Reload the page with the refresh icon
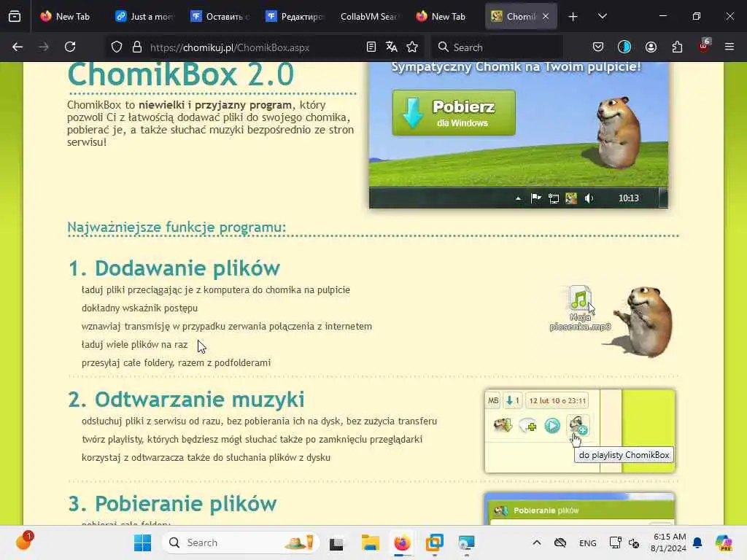Screen dimensions: 747x560 click(x=70, y=47)
